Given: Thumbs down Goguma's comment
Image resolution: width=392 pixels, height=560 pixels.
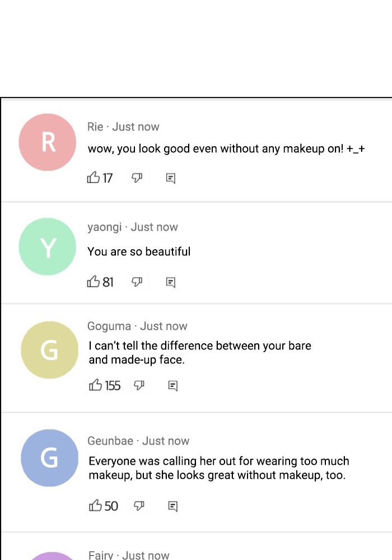Looking at the screenshot, I should (139, 385).
